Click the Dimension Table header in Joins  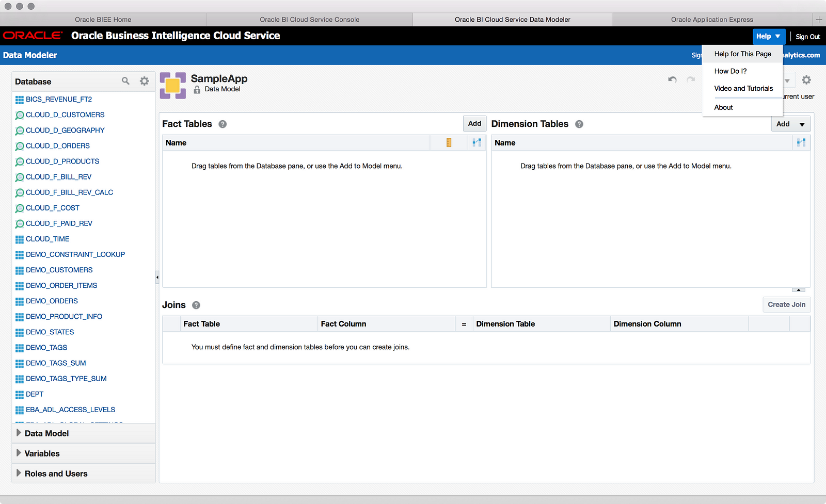[x=542, y=324]
